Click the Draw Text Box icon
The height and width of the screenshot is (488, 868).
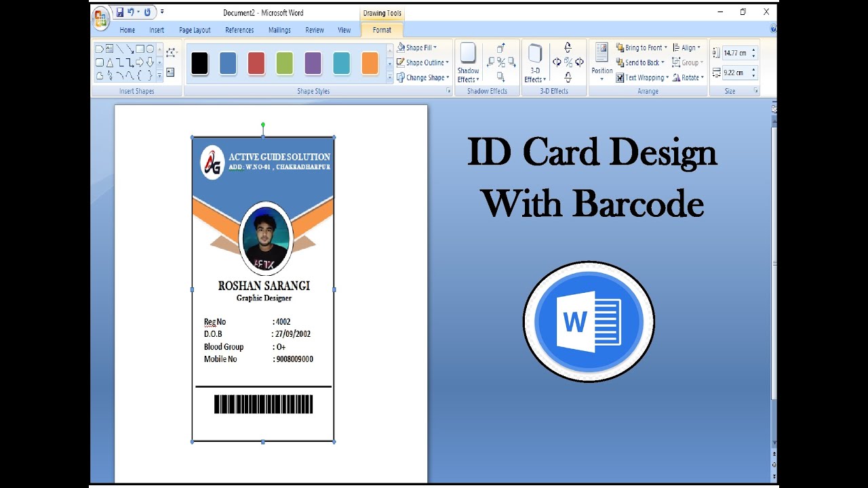(170, 72)
